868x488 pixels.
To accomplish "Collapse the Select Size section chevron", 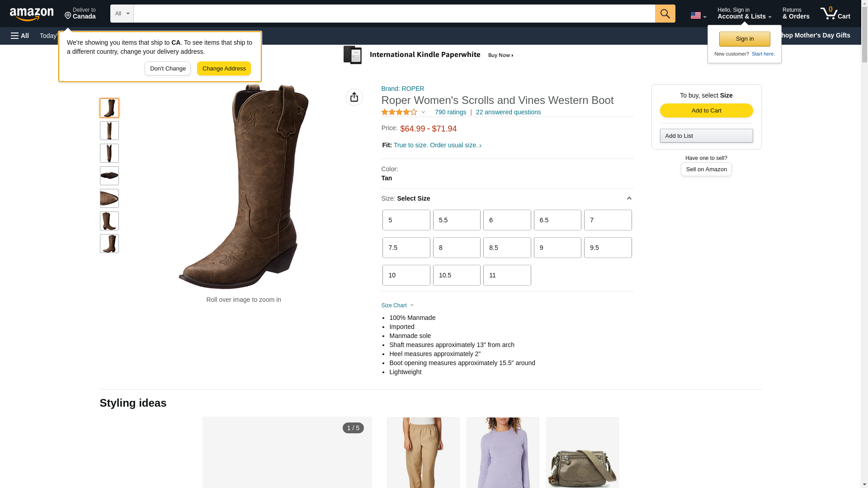I will pos(629,198).
